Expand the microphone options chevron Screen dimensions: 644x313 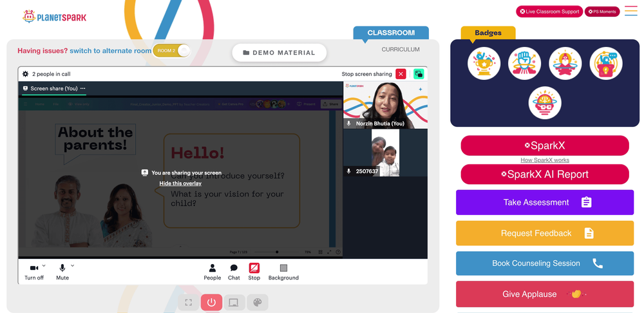point(72,266)
